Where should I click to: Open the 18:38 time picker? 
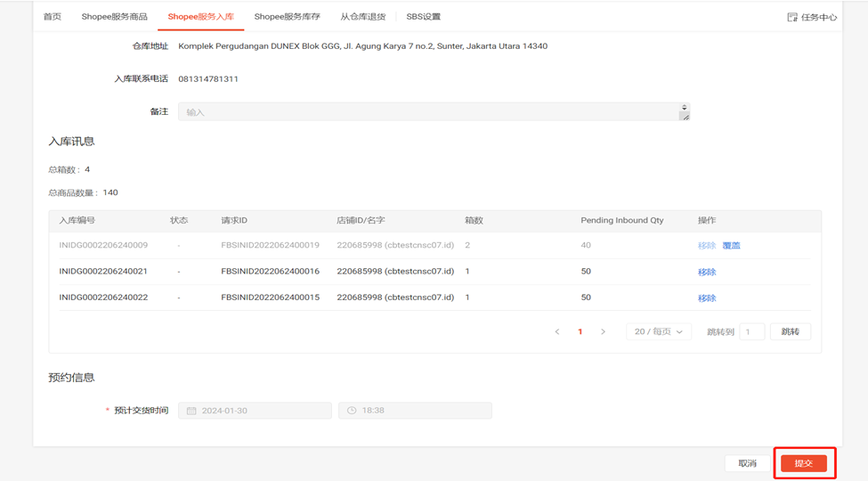pyautogui.click(x=415, y=411)
